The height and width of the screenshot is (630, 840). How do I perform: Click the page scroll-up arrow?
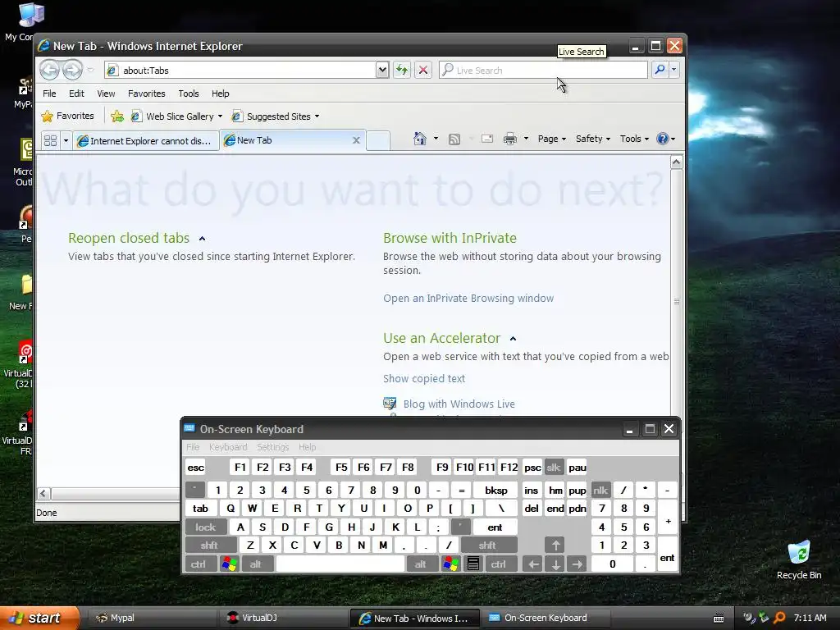[676, 162]
